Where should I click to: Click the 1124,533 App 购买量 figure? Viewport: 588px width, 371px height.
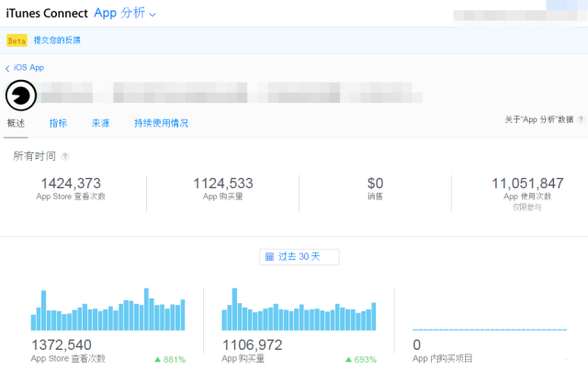223,184
